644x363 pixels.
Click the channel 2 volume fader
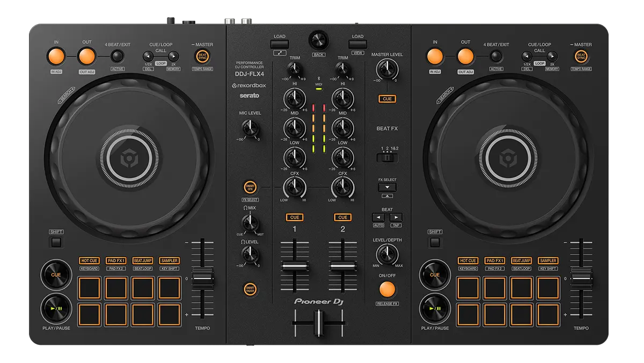pyautogui.click(x=343, y=267)
